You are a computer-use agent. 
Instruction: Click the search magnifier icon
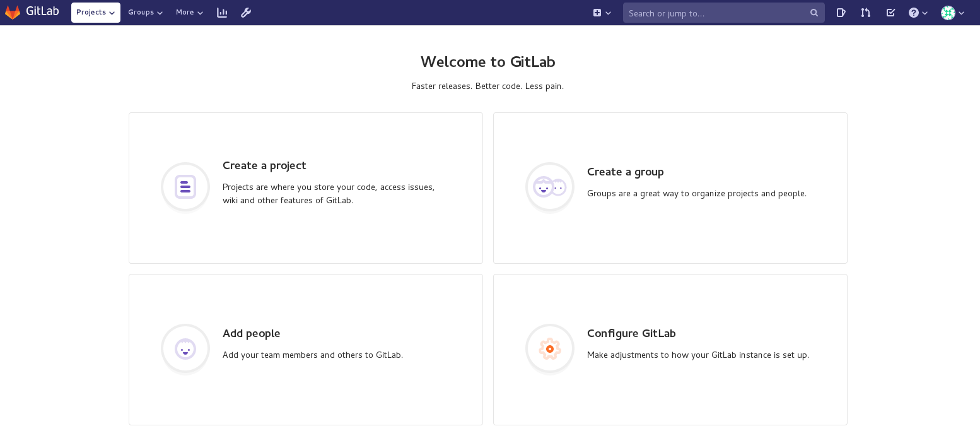click(x=814, y=13)
